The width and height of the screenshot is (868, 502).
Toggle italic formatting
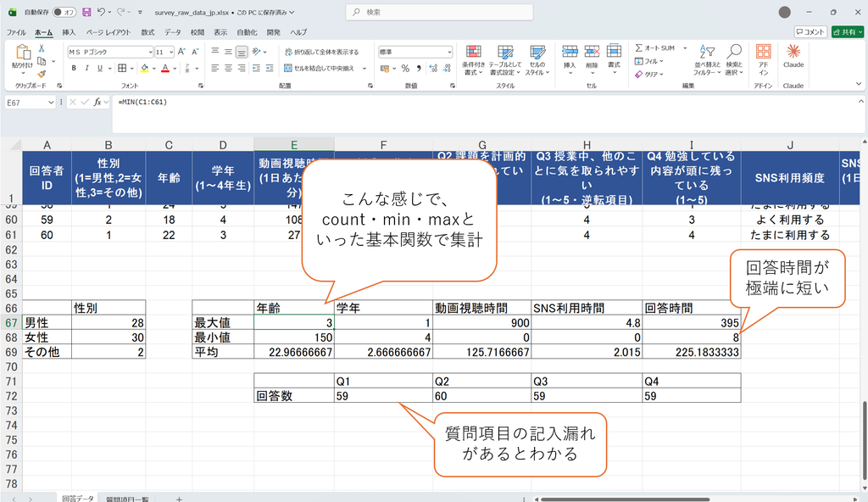pyautogui.click(x=86, y=68)
